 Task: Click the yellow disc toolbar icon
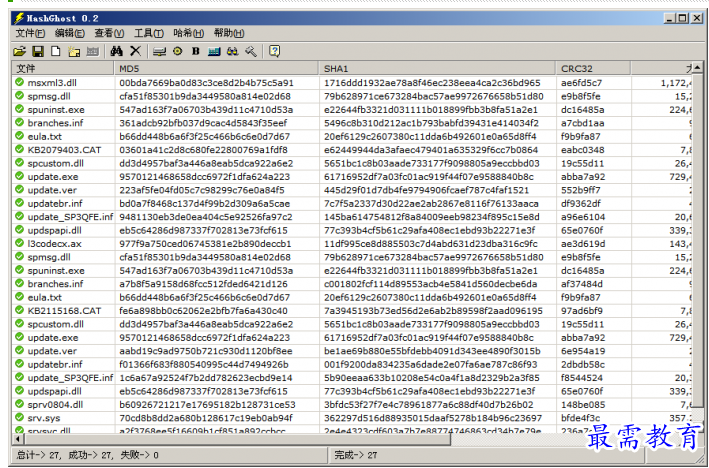pos(177,51)
